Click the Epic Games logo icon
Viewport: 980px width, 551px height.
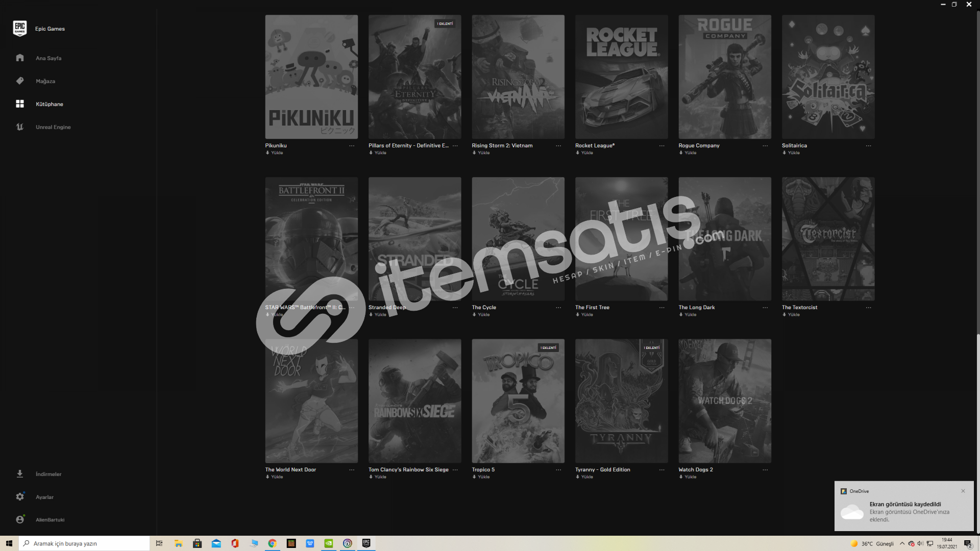click(20, 28)
